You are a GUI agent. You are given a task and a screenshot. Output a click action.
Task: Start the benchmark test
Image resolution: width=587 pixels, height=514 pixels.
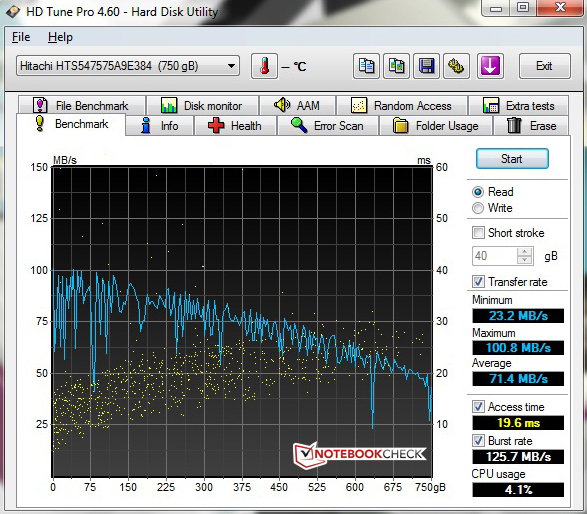(512, 159)
